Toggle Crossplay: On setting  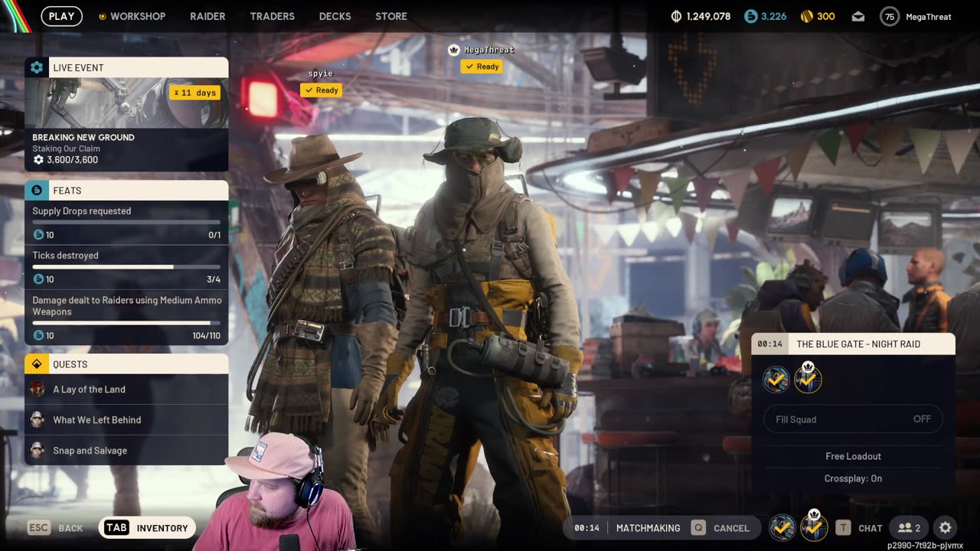tap(853, 478)
